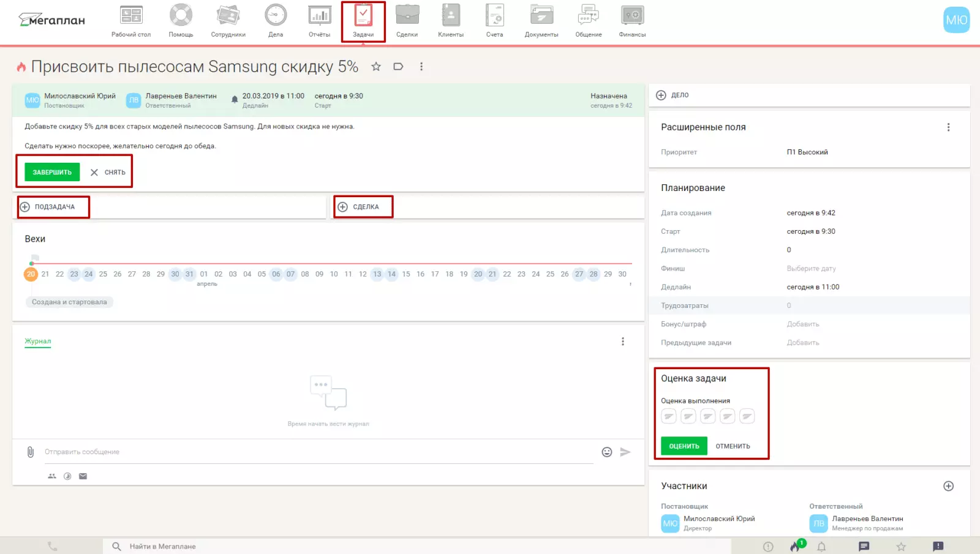Viewport: 980px width, 554px height.
Task: Click Добавить next to Предыдущие задачи
Action: (803, 343)
